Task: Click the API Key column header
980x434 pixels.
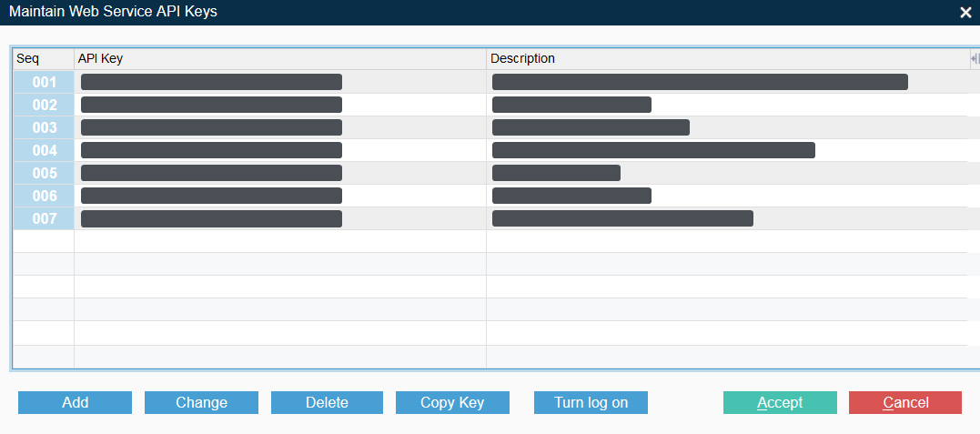Action: 279,58
